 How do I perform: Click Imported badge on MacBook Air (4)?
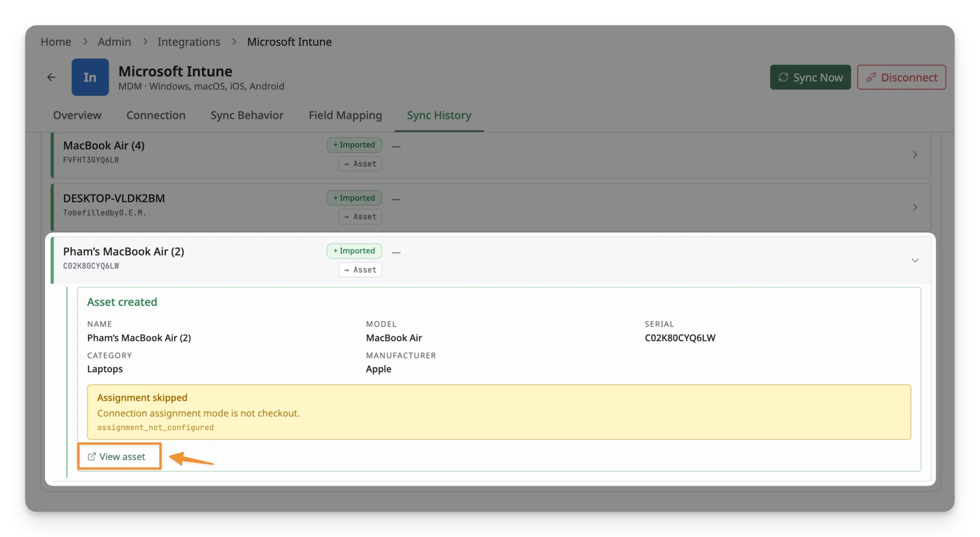tap(354, 145)
